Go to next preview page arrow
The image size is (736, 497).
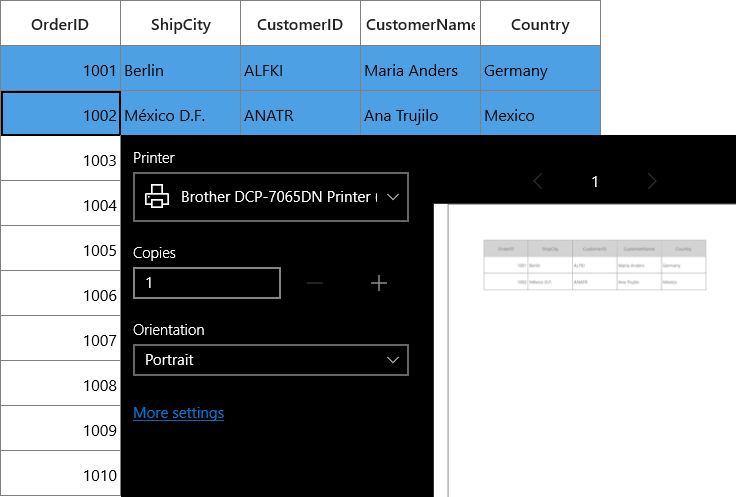652,181
